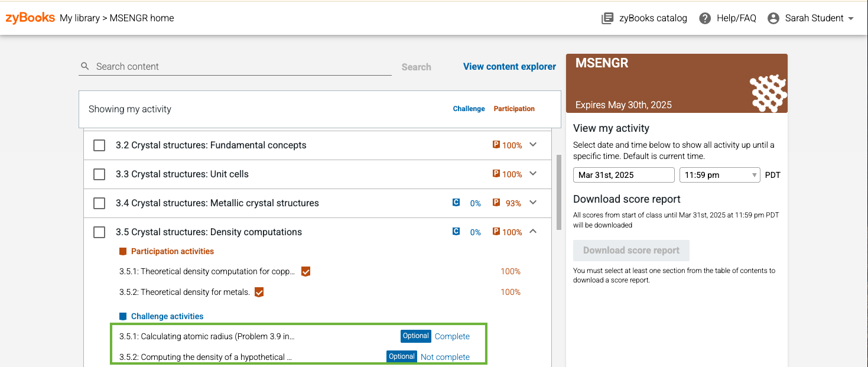Click the Search button

coord(417,67)
